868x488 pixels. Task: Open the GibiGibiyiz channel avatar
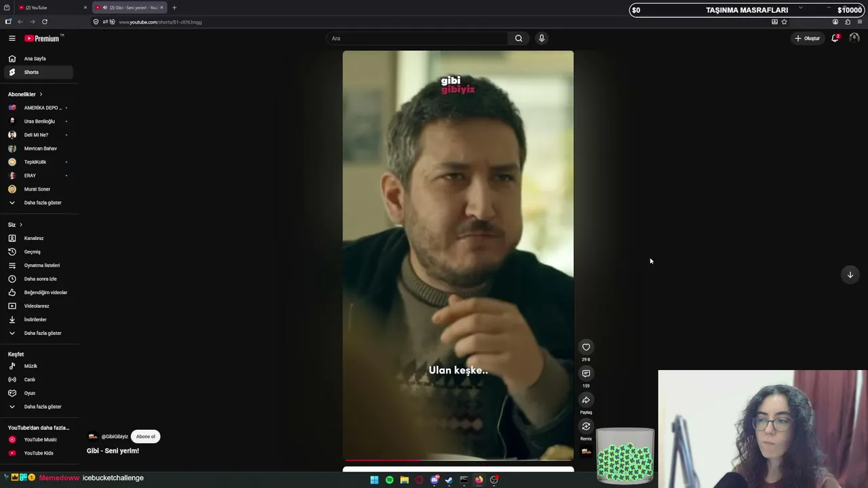coord(93,436)
